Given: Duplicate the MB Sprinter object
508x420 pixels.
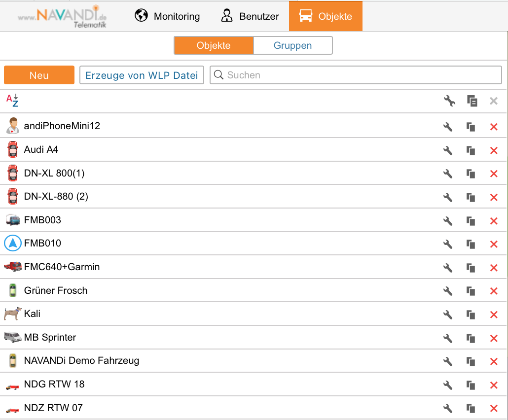Looking at the screenshot, I should 471,338.
